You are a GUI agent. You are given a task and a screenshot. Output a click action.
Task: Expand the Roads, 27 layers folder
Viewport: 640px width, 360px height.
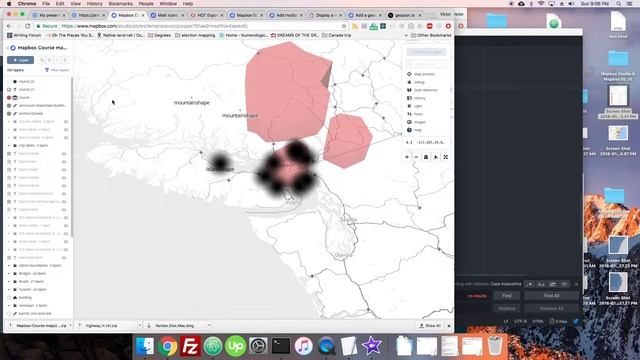9,282
